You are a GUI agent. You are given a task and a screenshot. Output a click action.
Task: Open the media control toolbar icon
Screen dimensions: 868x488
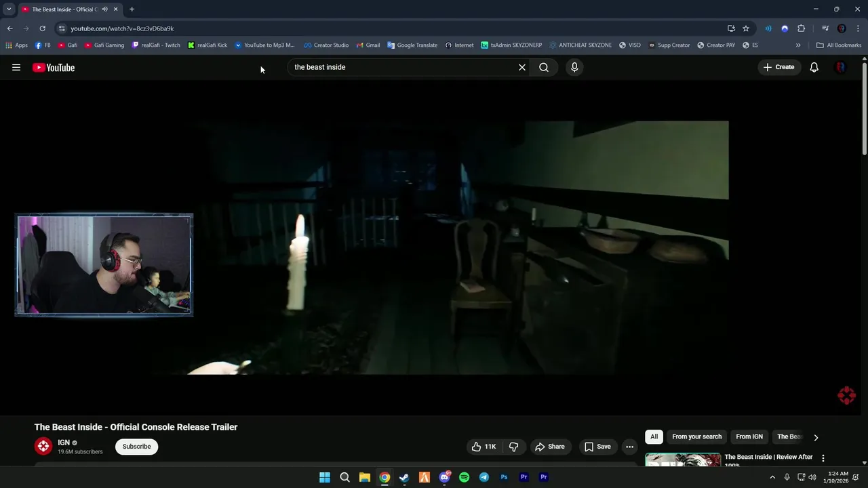[825, 28]
